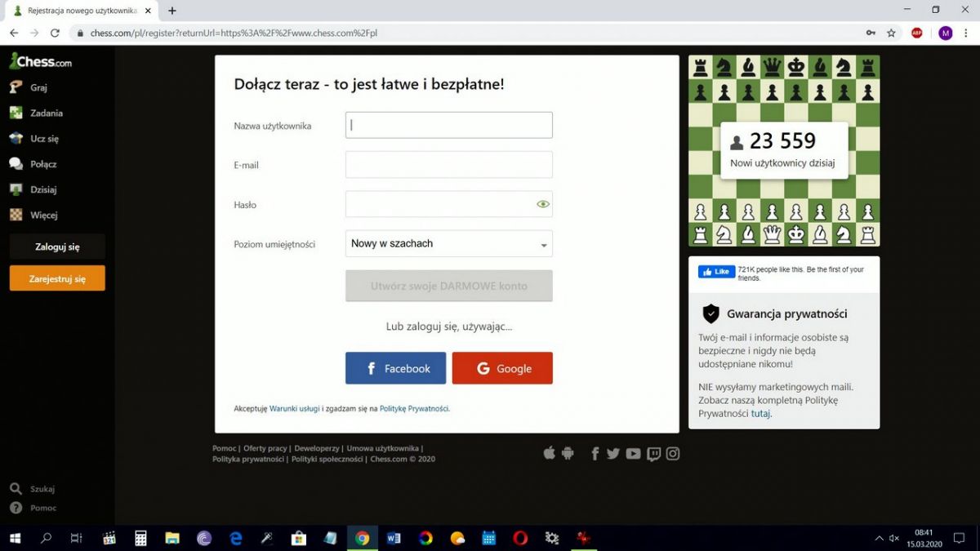The width and height of the screenshot is (980, 551).
Task: Open Deweloperzy footer link
Action: (317, 448)
